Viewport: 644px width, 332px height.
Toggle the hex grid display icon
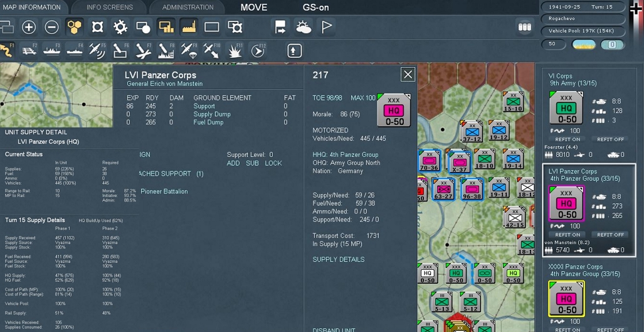click(75, 27)
